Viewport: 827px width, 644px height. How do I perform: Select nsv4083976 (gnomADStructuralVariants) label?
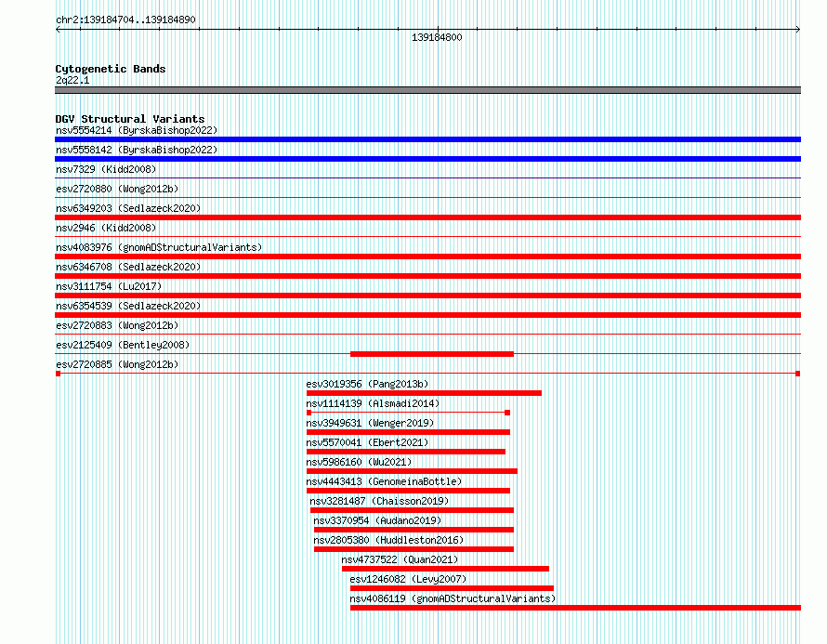(159, 247)
